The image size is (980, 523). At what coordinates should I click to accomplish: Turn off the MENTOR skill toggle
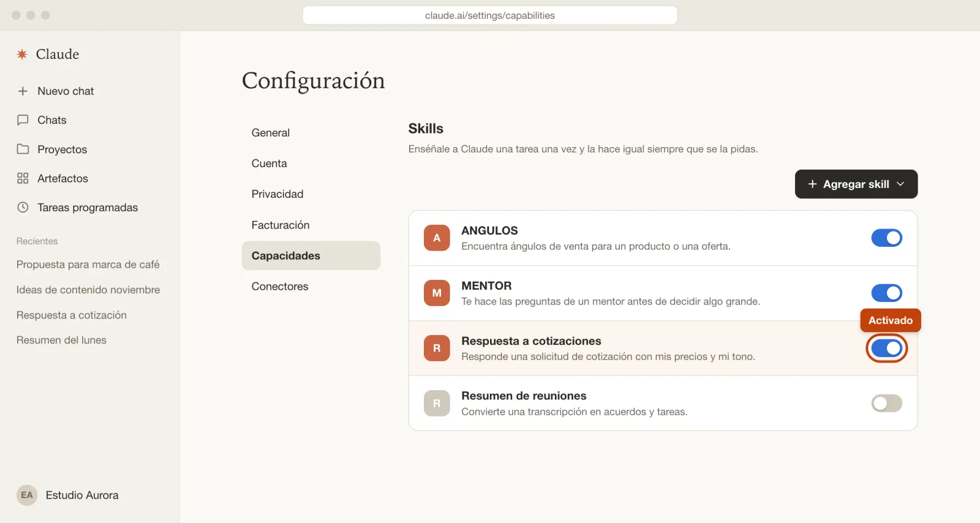[x=886, y=293]
